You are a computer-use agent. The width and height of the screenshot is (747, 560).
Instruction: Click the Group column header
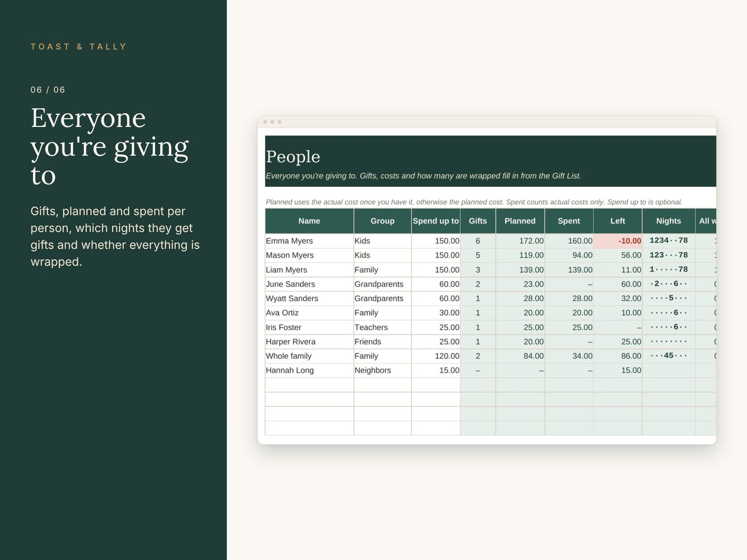[x=383, y=221]
